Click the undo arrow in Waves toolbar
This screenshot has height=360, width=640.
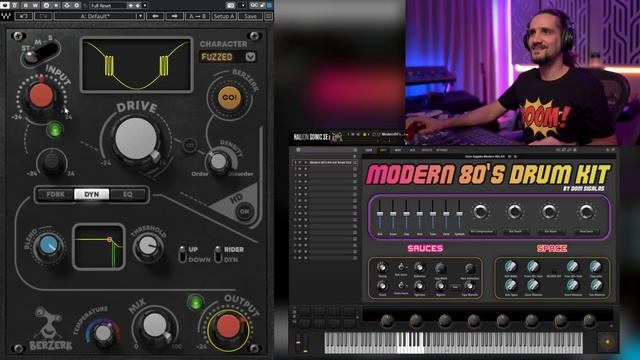(24, 16)
